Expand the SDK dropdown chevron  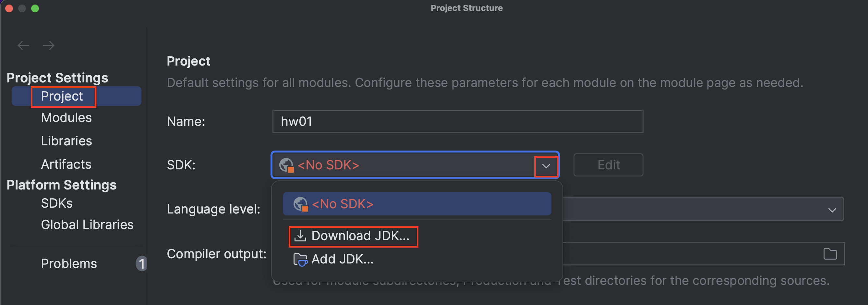tap(546, 165)
